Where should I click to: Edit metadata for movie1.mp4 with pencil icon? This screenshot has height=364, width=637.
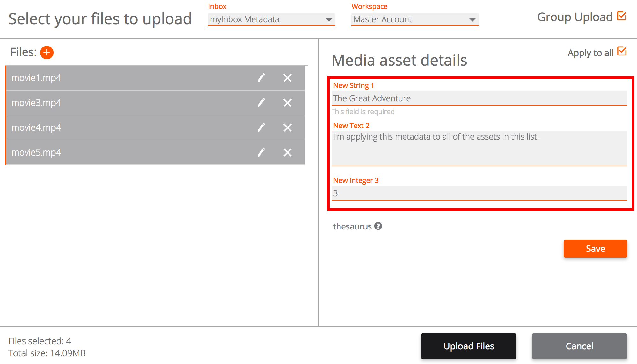pos(261,78)
